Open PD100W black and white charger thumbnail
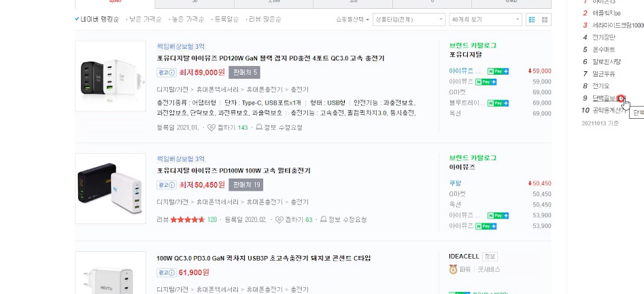Viewport: 644px width, 294px height. [x=110, y=189]
